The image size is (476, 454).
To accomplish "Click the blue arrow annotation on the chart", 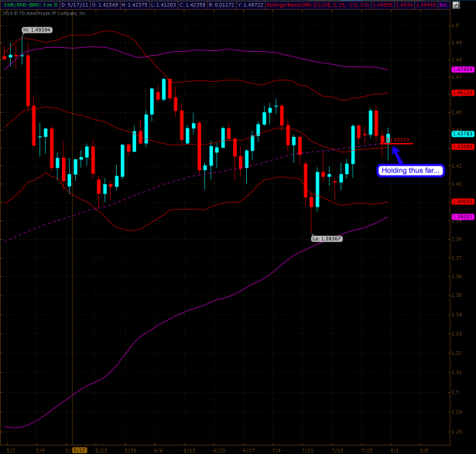I will [x=397, y=154].
